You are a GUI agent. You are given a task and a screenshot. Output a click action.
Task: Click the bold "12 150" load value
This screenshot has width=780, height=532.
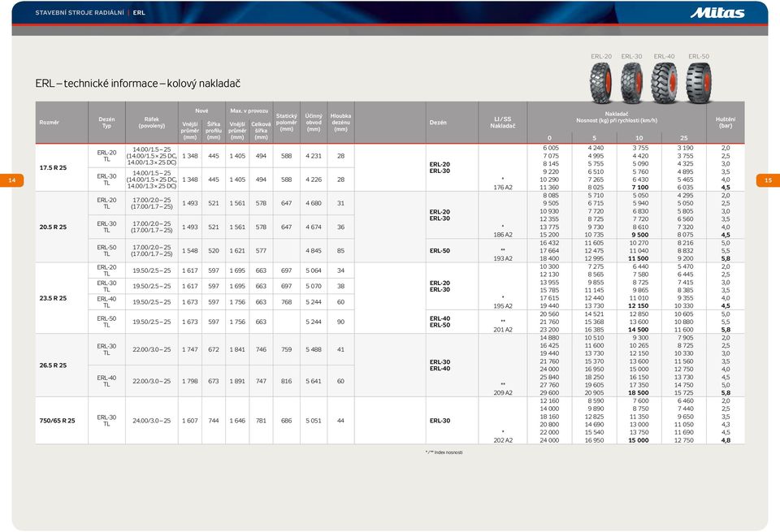639,305
